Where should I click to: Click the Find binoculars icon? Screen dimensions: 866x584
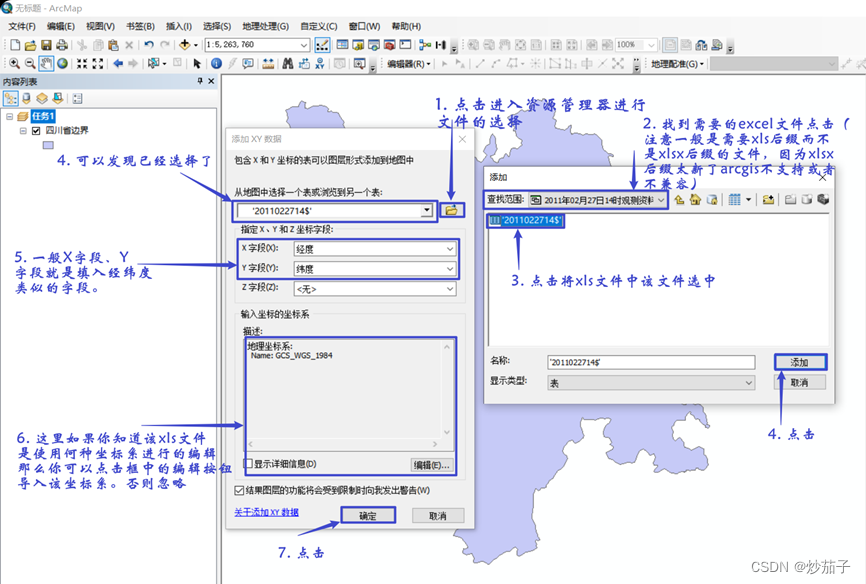tap(288, 64)
